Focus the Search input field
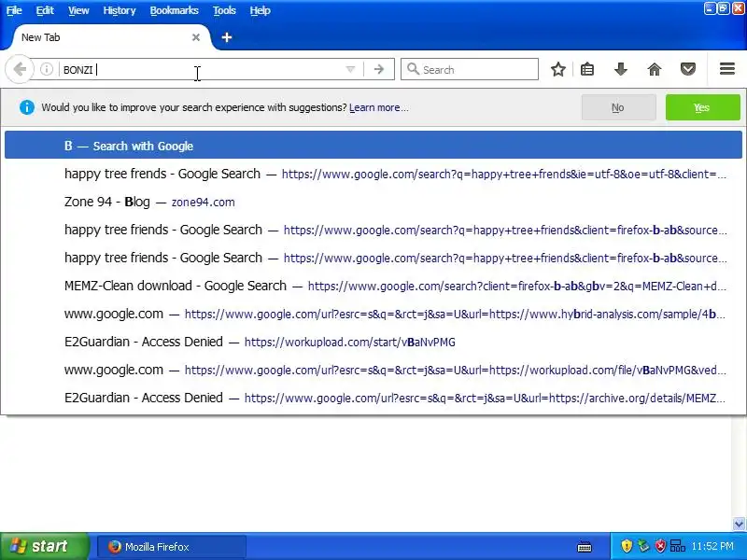The height and width of the screenshot is (560, 747). (x=470, y=69)
